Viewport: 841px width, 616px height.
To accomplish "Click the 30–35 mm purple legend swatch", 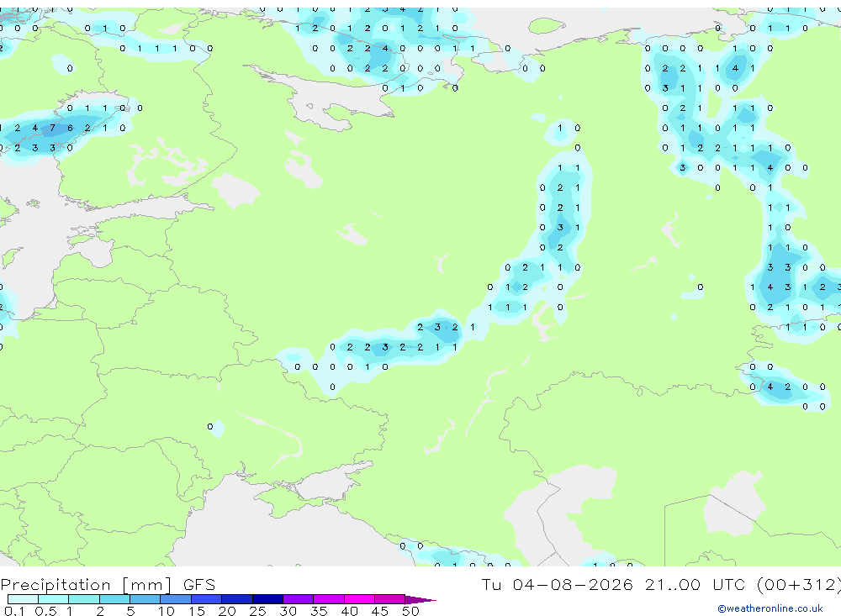I will [298, 599].
